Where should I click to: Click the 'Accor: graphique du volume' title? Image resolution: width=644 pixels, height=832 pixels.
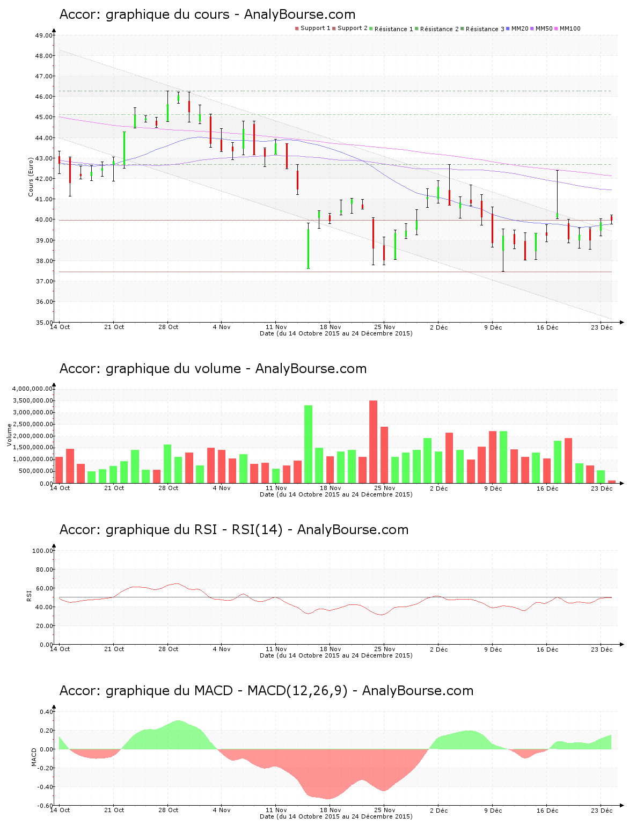[150, 369]
